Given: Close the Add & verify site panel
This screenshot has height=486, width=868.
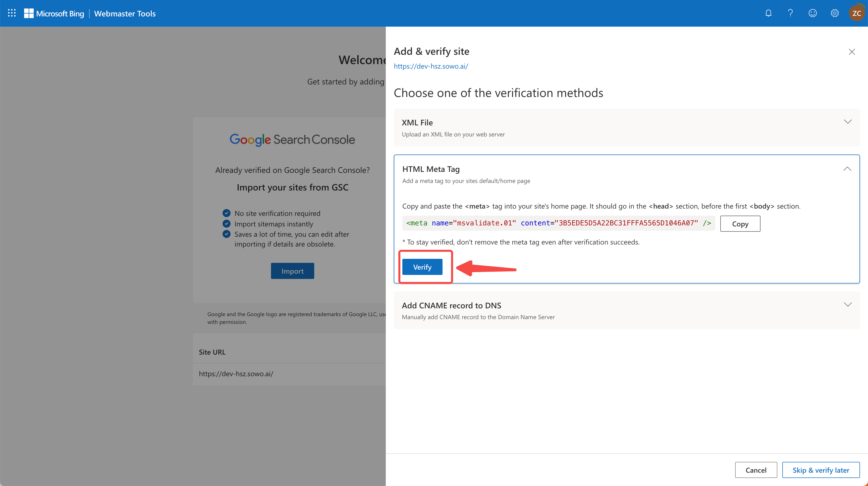Looking at the screenshot, I should [x=851, y=52].
